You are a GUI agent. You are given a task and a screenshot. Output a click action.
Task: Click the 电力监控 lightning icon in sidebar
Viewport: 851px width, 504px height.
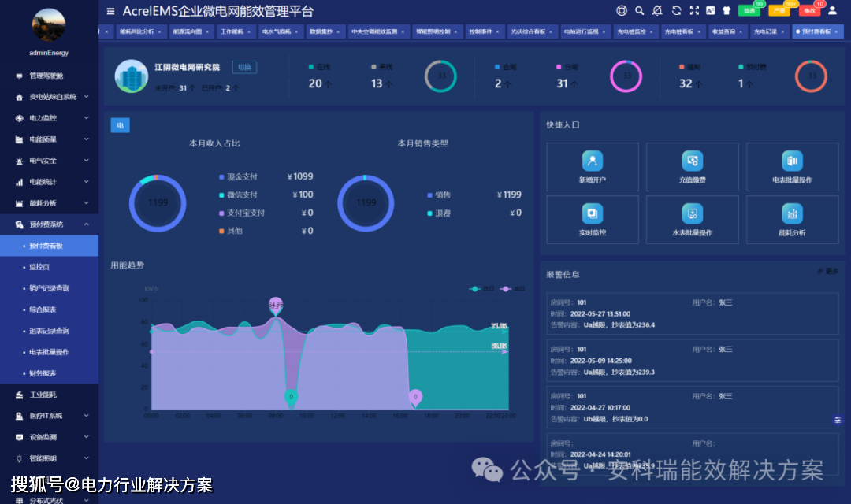pos(19,118)
